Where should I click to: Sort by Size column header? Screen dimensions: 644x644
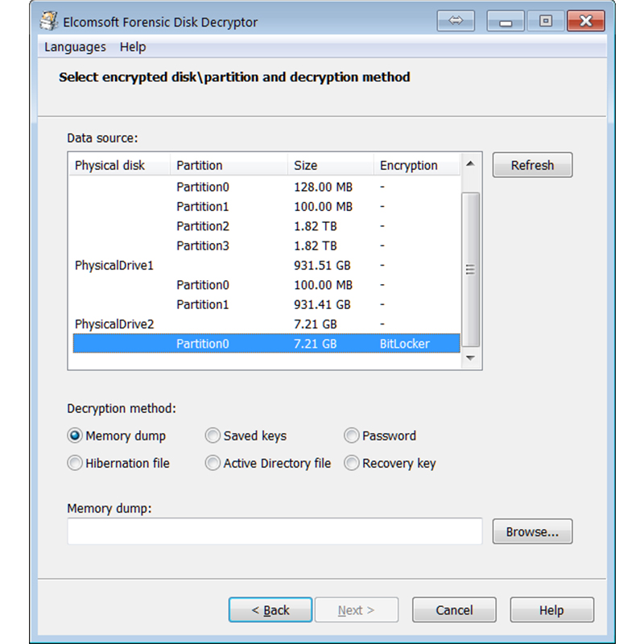click(331, 165)
